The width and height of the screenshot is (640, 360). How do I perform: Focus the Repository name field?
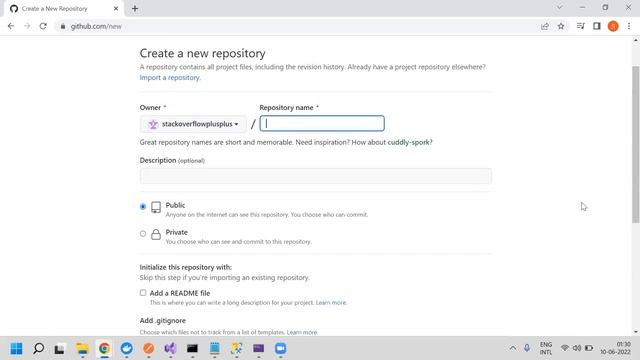click(x=322, y=123)
